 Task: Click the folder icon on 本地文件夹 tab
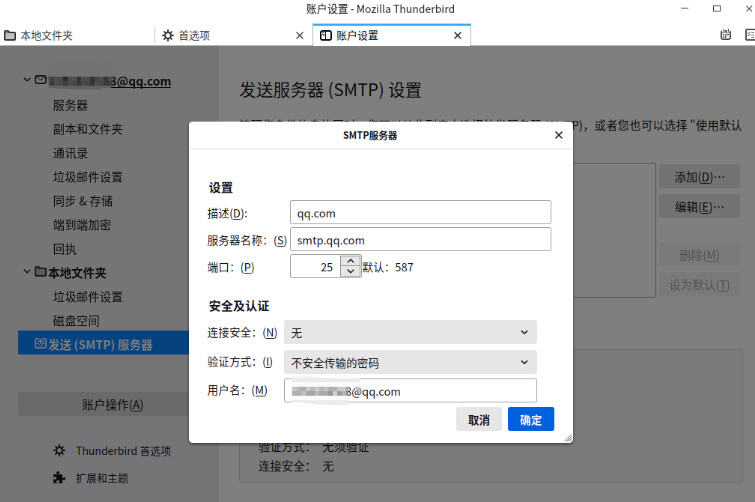pos(10,35)
